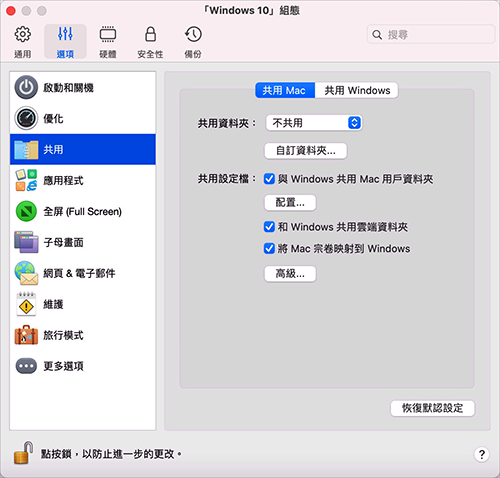
Task: Open help with the question mark button
Action: click(x=482, y=454)
